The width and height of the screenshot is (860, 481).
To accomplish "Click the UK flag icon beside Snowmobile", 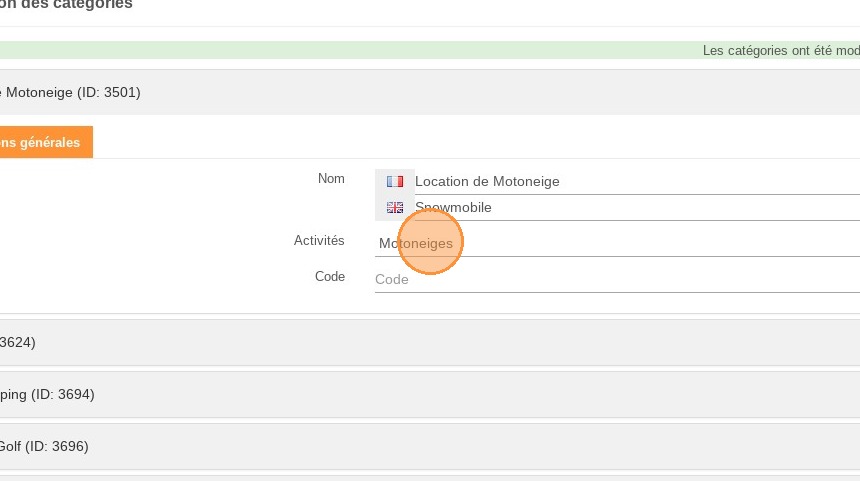I will [x=394, y=207].
